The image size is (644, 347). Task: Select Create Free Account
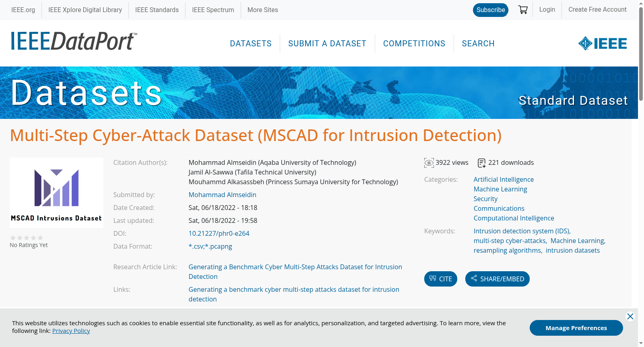[x=597, y=9]
